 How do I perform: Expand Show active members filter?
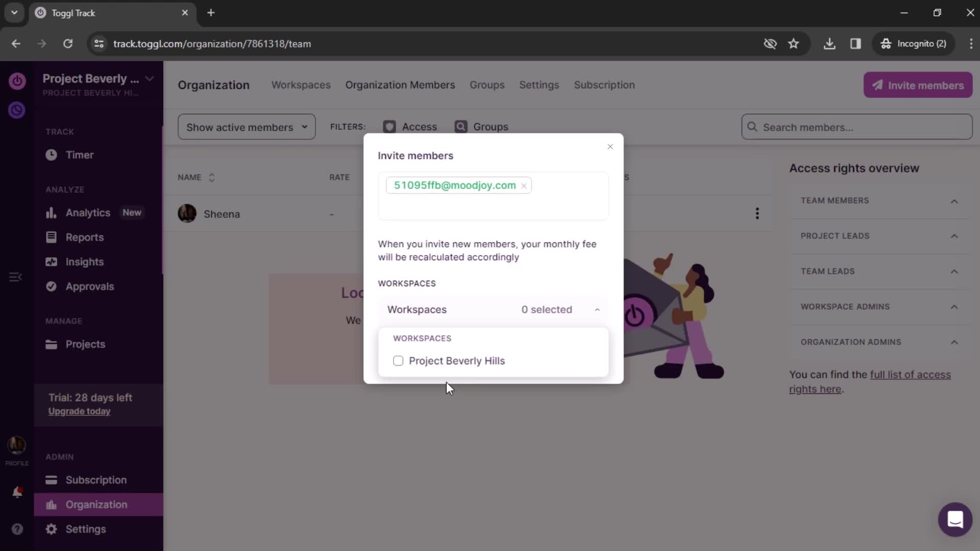[x=247, y=127]
